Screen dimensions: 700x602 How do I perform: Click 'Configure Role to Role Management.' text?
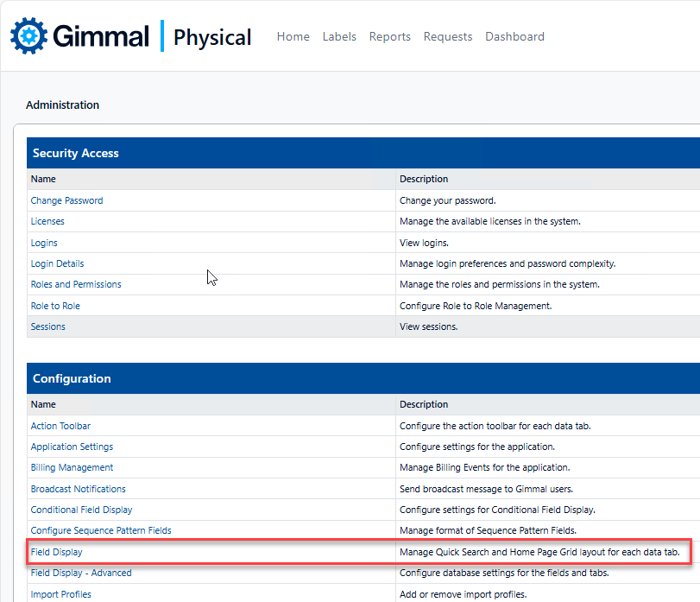[476, 306]
